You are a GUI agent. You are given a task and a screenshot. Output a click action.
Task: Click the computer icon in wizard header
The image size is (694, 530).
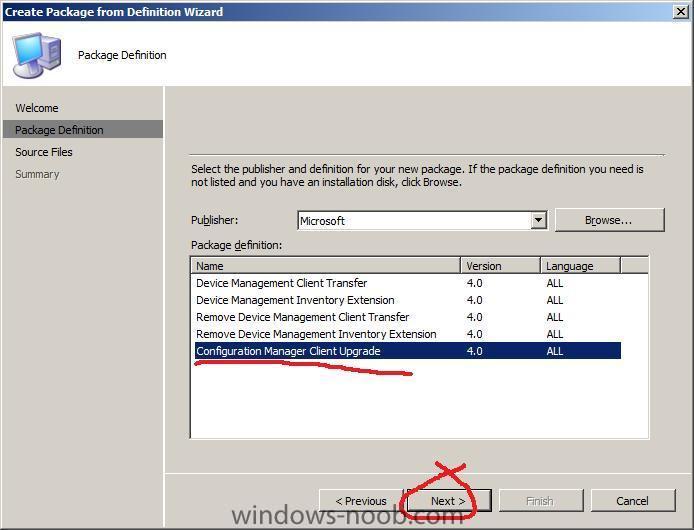[36, 54]
